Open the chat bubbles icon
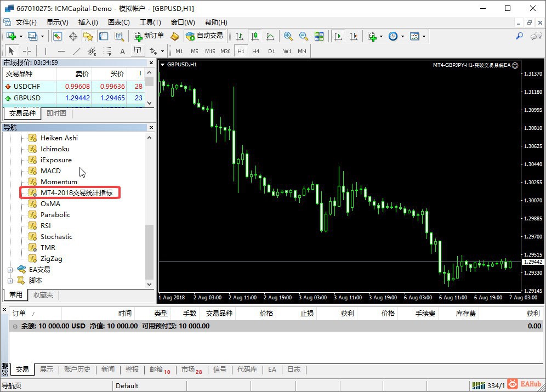Image resolution: width=546 pixels, height=392 pixels. (x=536, y=36)
